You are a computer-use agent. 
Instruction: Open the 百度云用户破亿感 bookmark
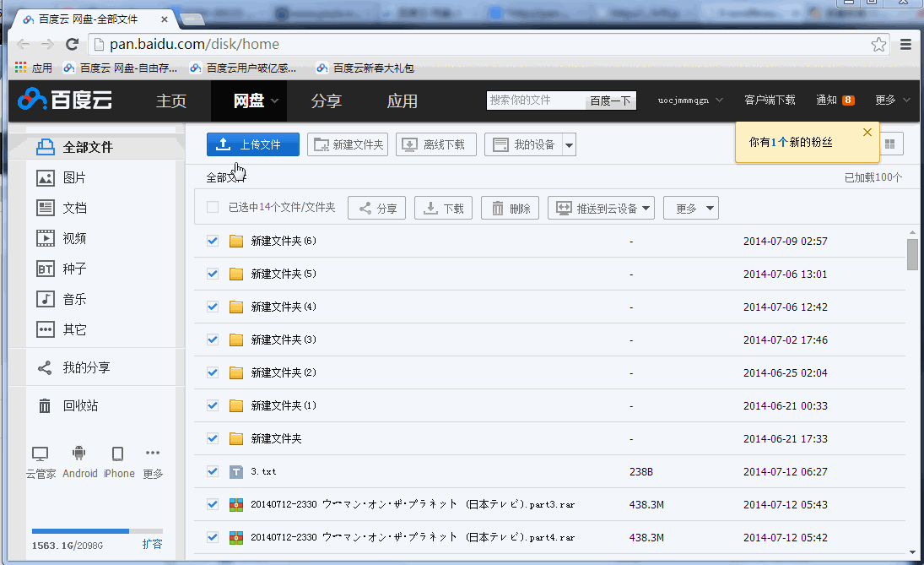click(x=243, y=68)
